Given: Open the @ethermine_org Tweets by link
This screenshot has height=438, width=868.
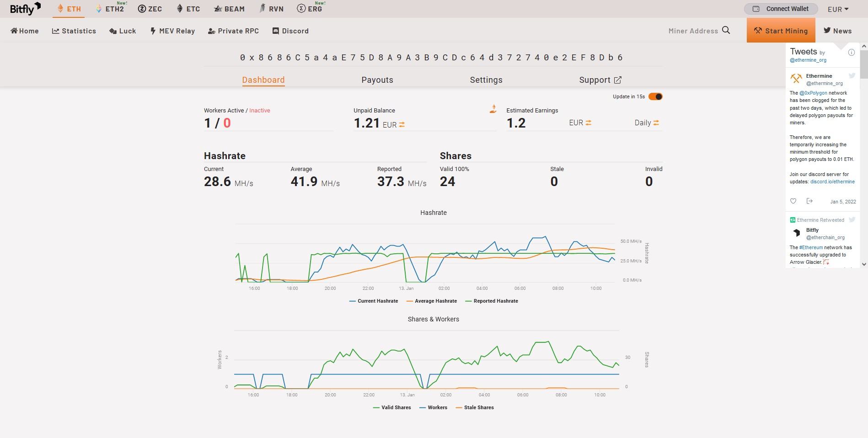Looking at the screenshot, I should click(x=808, y=60).
